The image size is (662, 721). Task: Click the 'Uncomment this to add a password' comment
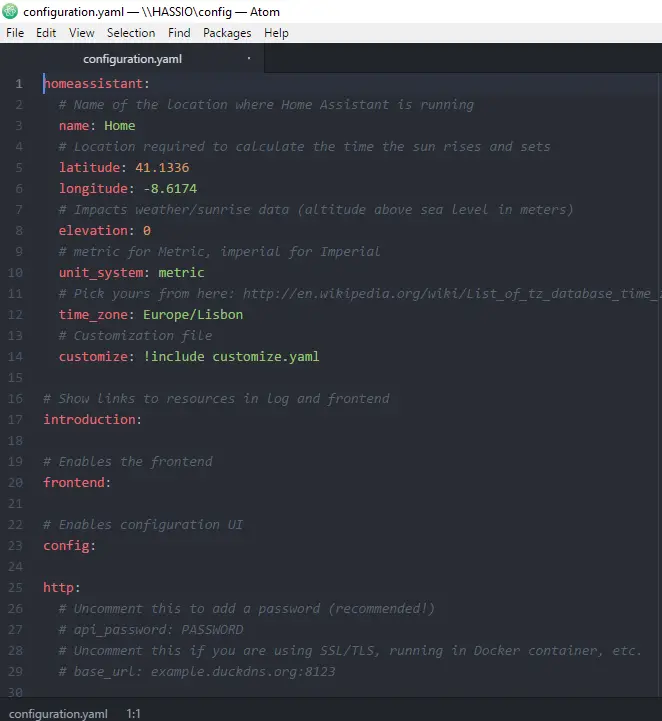click(246, 609)
